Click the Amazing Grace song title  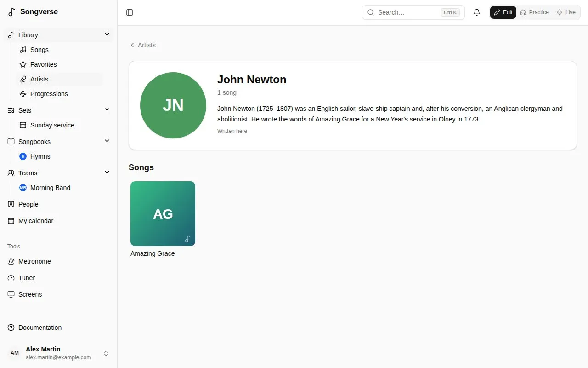pos(153,253)
